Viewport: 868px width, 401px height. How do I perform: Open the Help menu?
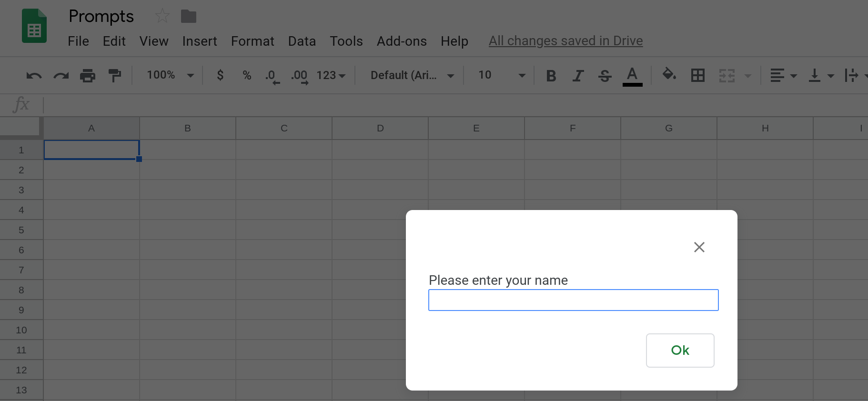[454, 41]
